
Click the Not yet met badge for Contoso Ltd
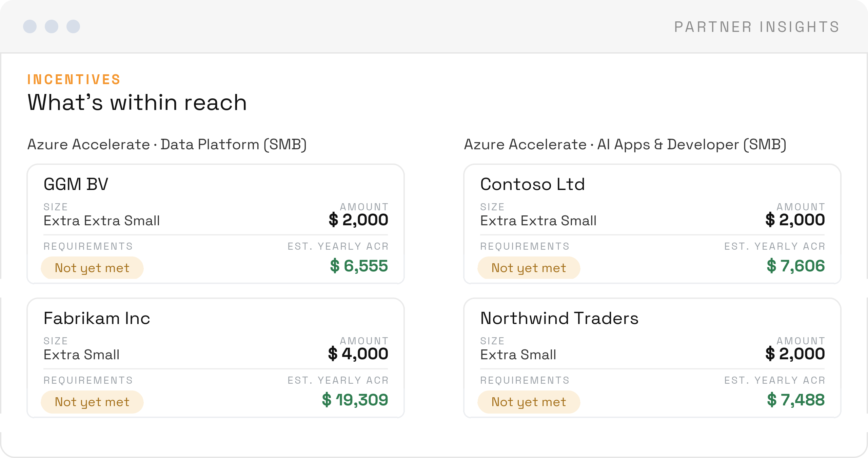[529, 268]
